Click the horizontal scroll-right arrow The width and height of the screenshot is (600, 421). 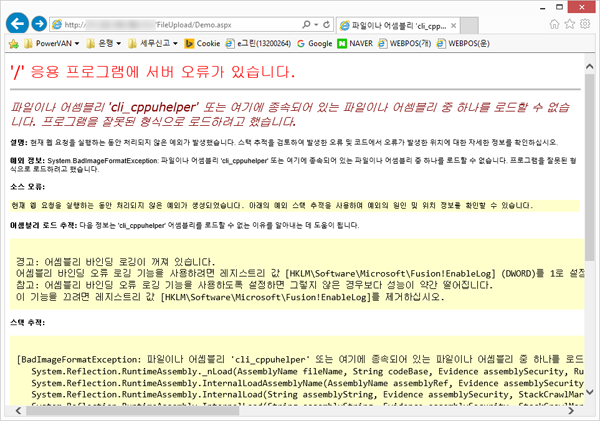(x=571, y=411)
